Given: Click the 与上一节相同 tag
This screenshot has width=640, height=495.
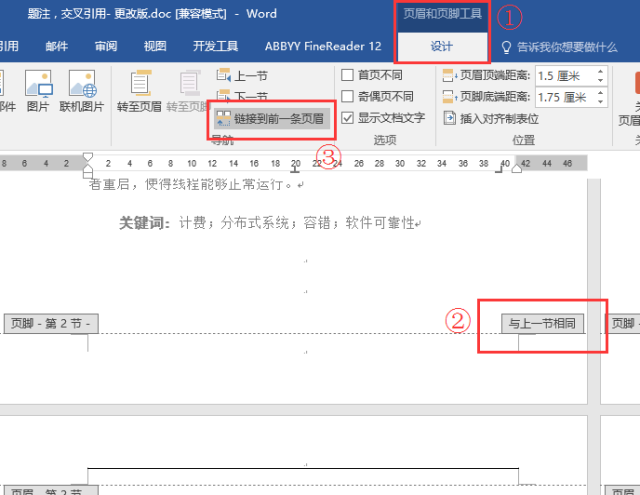Looking at the screenshot, I should coord(542,324).
